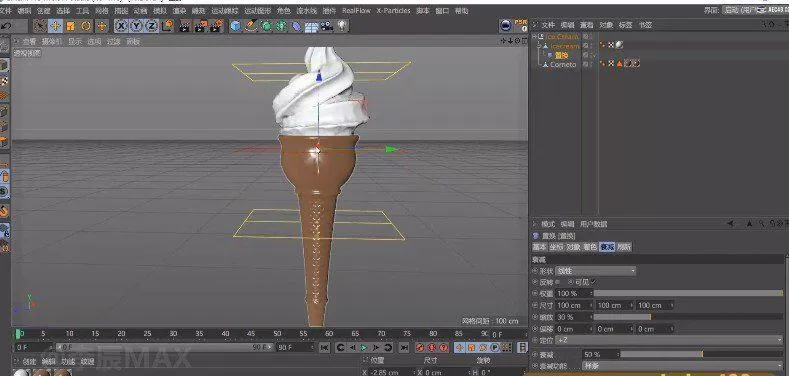The image size is (789, 376).
Task: Click the PSR reset icon
Action: 522,25
